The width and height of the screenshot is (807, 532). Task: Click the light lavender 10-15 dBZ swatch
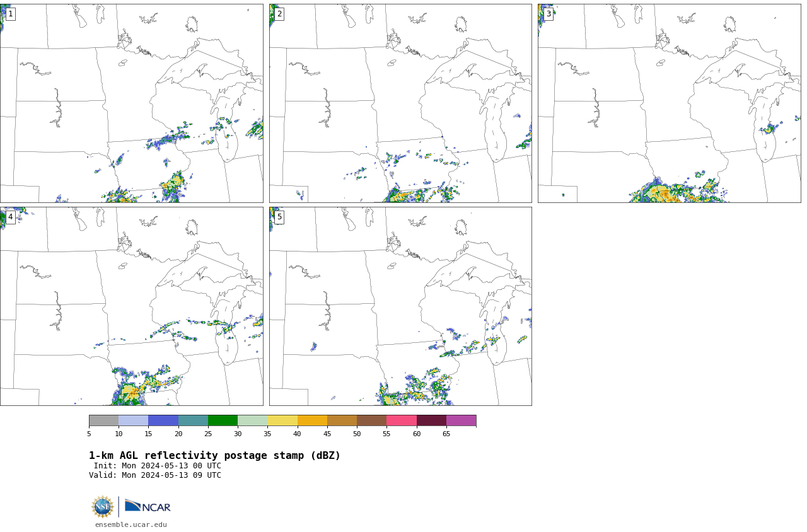pos(133,420)
